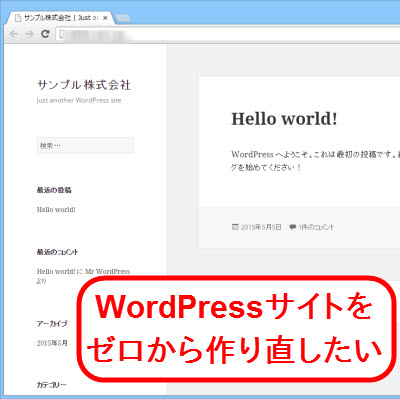Click the 最近の投稿 widget heading
Image resolution: width=400 pixels, height=399 pixels.
[54, 190]
